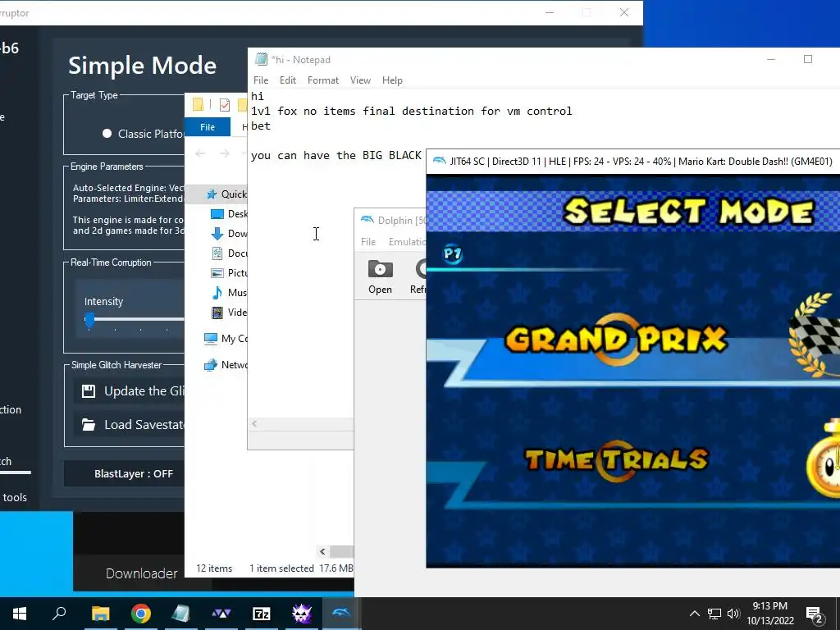
Task: Open the notification center icon
Action: 815,614
